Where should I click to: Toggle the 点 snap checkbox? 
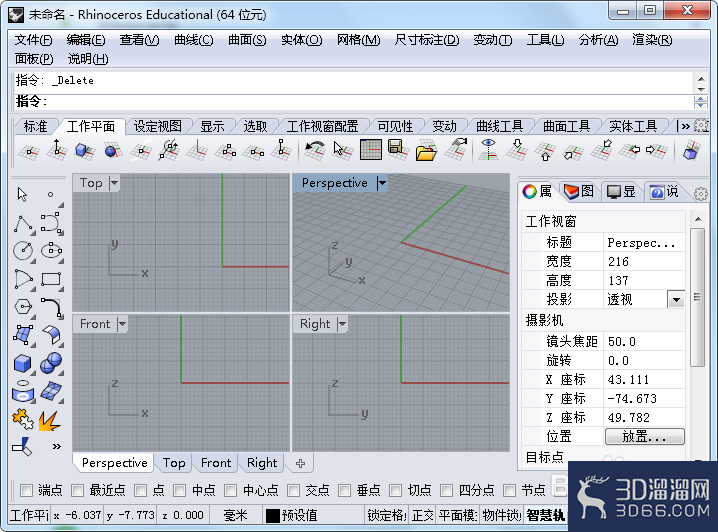click(140, 490)
